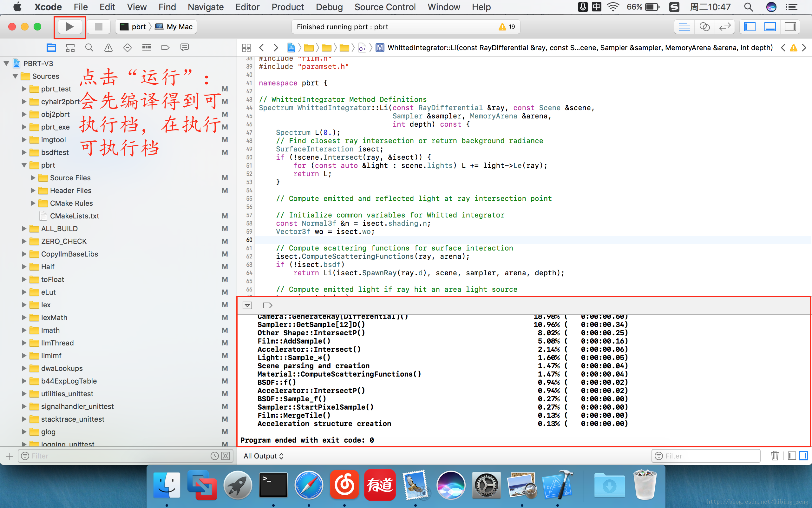Toggle the Navigator panel visibility
The height and width of the screenshot is (508, 812).
750,27
